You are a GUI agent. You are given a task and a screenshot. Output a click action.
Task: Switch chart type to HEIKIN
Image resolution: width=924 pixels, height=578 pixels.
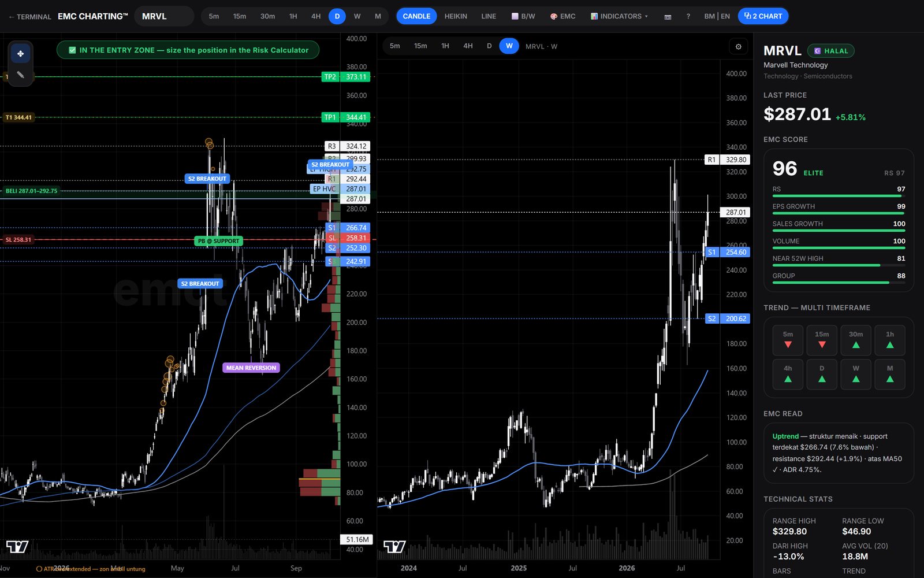coord(456,17)
